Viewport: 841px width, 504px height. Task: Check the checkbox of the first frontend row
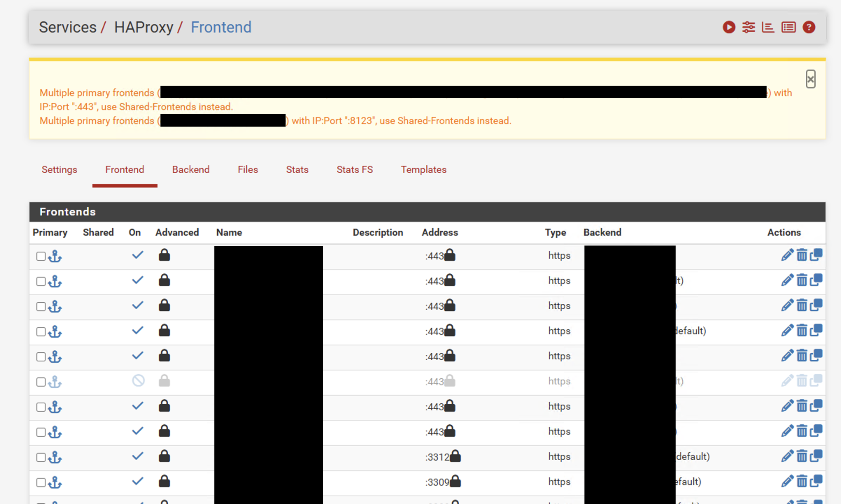[x=41, y=256]
